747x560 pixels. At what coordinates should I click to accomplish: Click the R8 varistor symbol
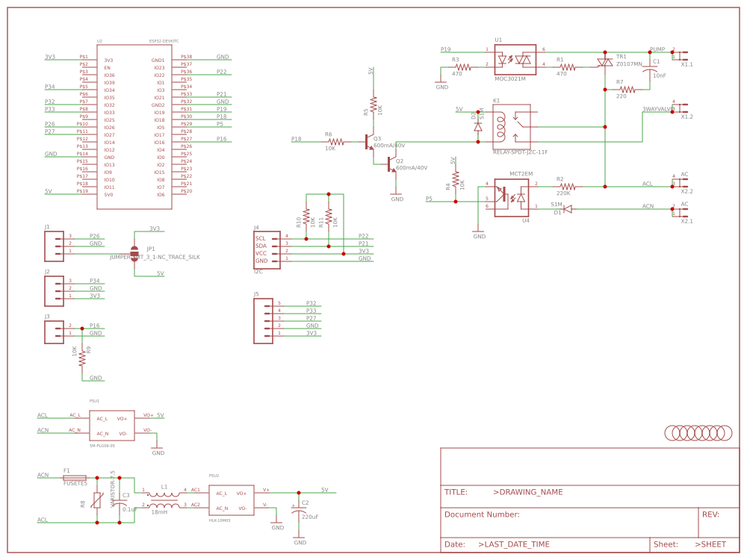point(97,500)
